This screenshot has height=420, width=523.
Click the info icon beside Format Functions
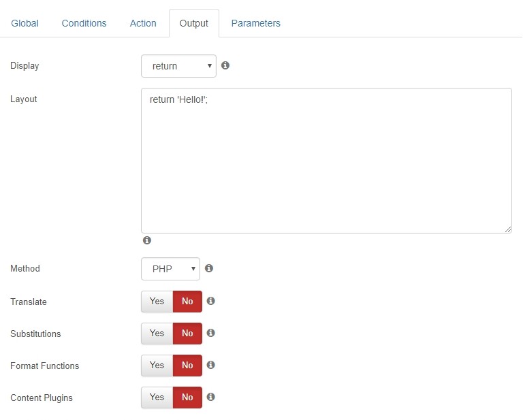[211, 365]
